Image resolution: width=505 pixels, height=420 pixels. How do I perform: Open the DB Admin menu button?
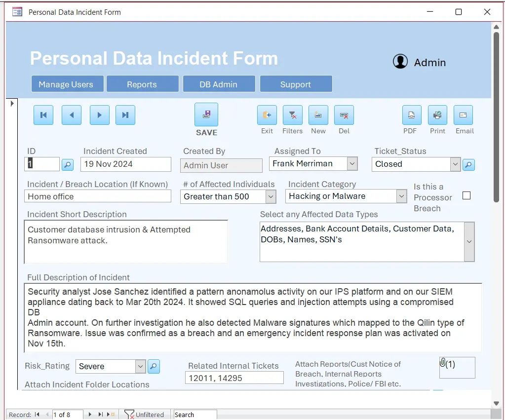click(x=219, y=84)
